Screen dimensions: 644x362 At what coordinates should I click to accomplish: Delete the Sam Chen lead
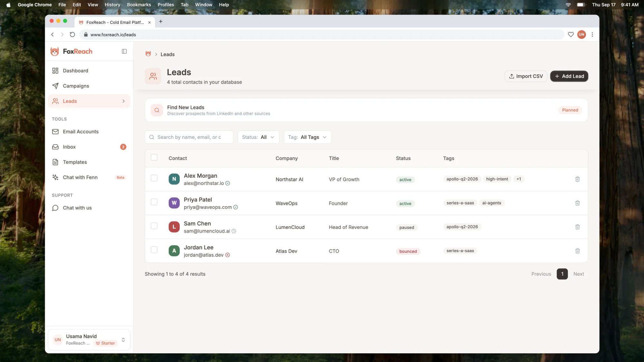click(577, 227)
